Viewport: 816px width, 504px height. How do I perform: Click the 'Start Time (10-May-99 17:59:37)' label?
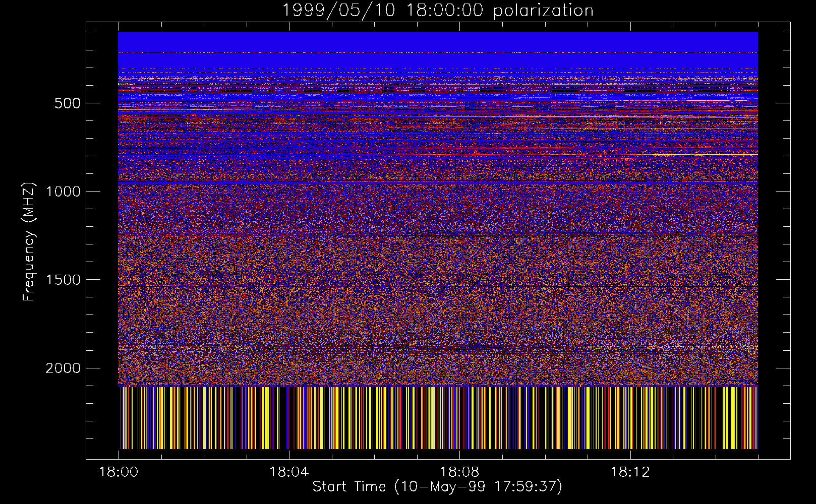click(437, 487)
